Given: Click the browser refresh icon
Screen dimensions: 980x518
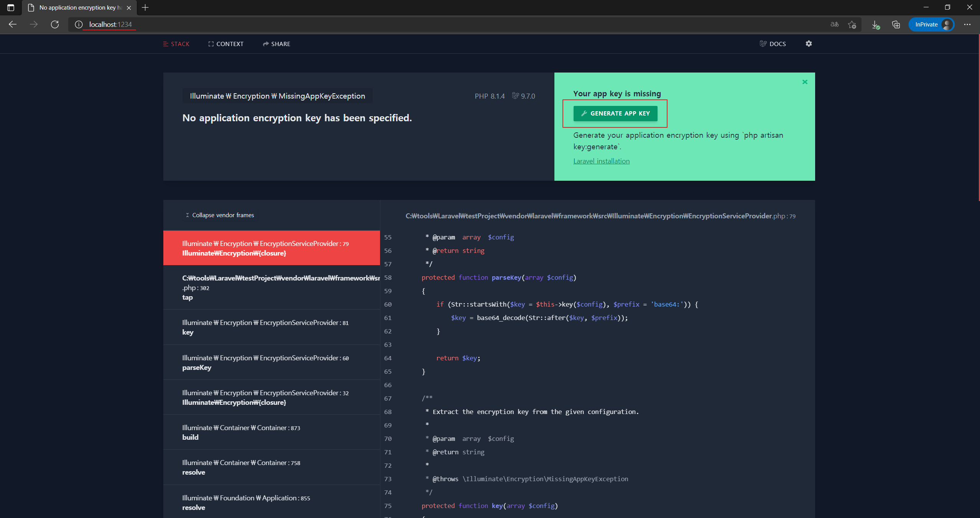Looking at the screenshot, I should coord(55,25).
